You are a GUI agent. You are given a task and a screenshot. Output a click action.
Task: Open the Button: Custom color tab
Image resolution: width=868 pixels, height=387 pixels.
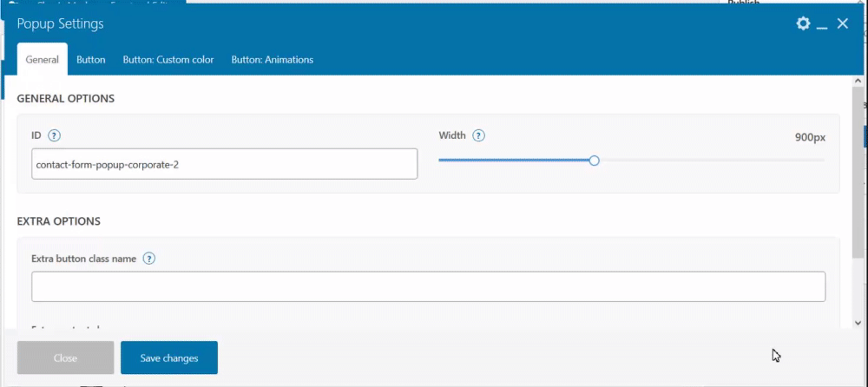pos(168,60)
